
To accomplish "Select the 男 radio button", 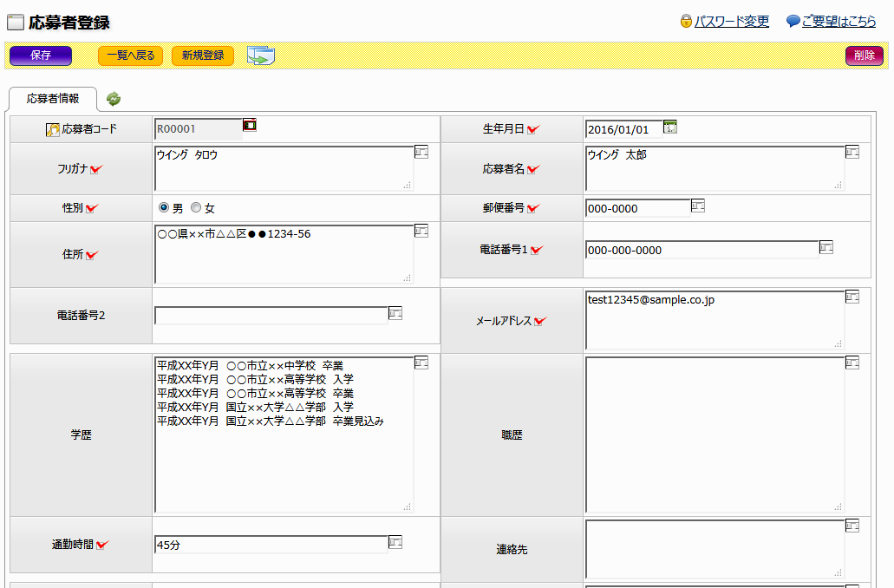I will click(x=164, y=208).
